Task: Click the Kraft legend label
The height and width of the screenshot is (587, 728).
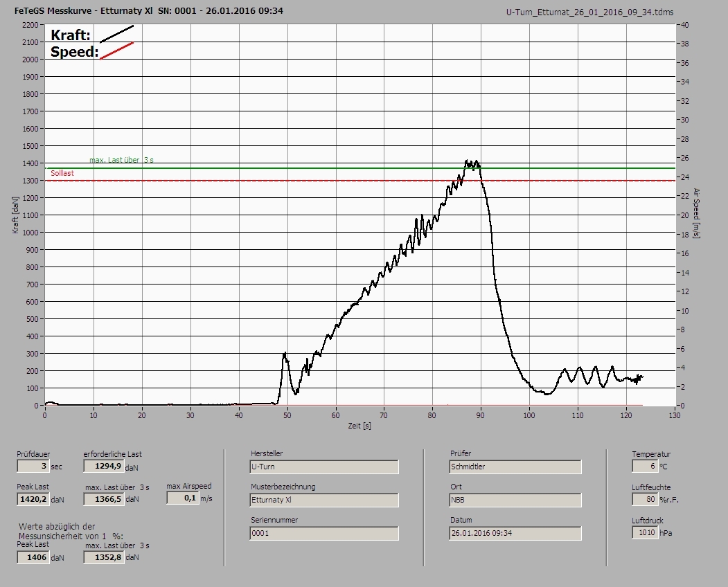Action: (x=70, y=35)
